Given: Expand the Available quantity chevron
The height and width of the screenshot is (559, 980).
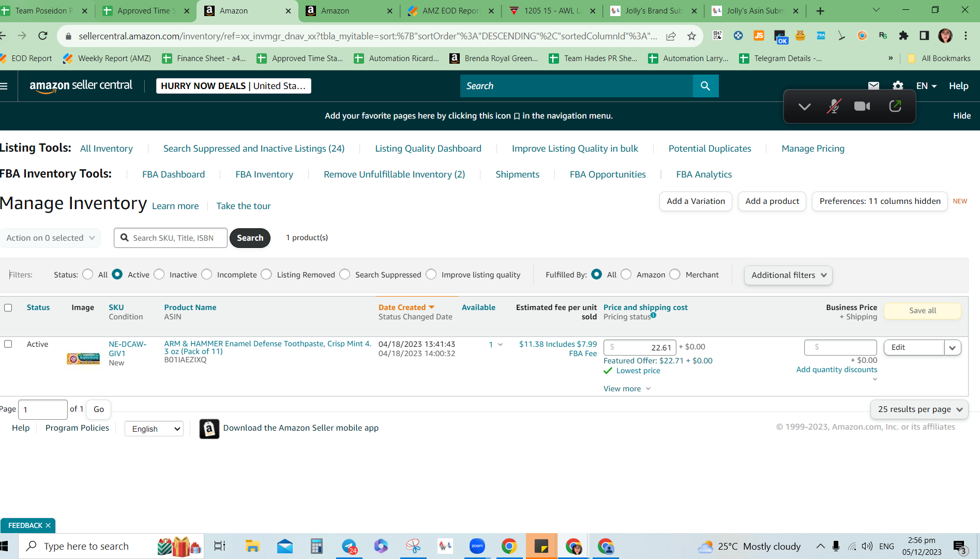Looking at the screenshot, I should pyautogui.click(x=500, y=344).
